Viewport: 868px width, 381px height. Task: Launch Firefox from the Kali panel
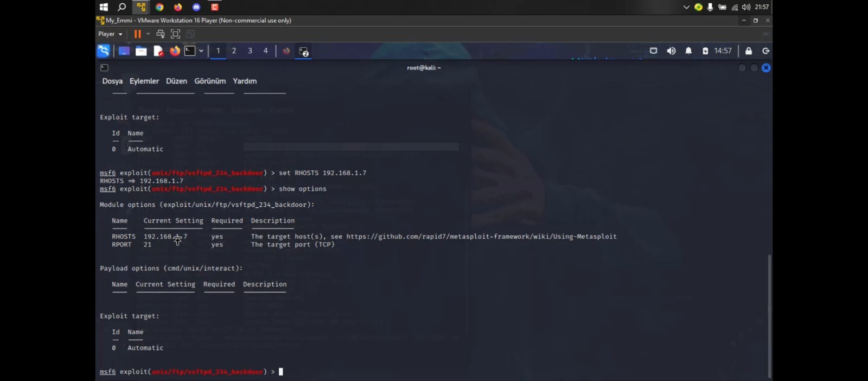pyautogui.click(x=175, y=51)
